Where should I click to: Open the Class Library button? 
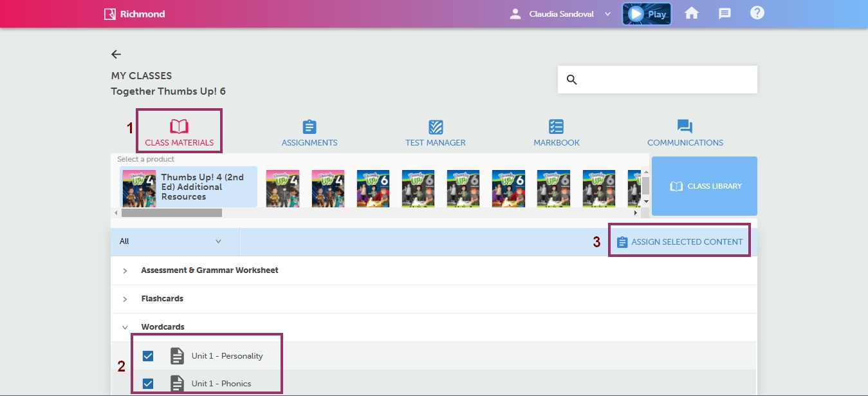705,186
